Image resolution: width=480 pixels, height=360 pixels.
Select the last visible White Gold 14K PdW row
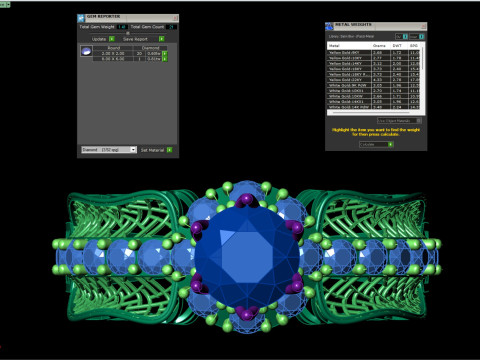click(x=374, y=107)
